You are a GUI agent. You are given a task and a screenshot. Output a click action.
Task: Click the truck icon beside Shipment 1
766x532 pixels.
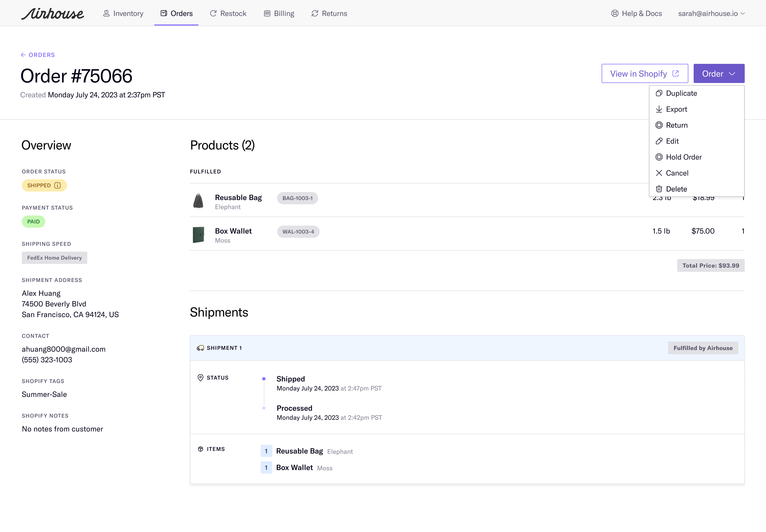pos(200,348)
